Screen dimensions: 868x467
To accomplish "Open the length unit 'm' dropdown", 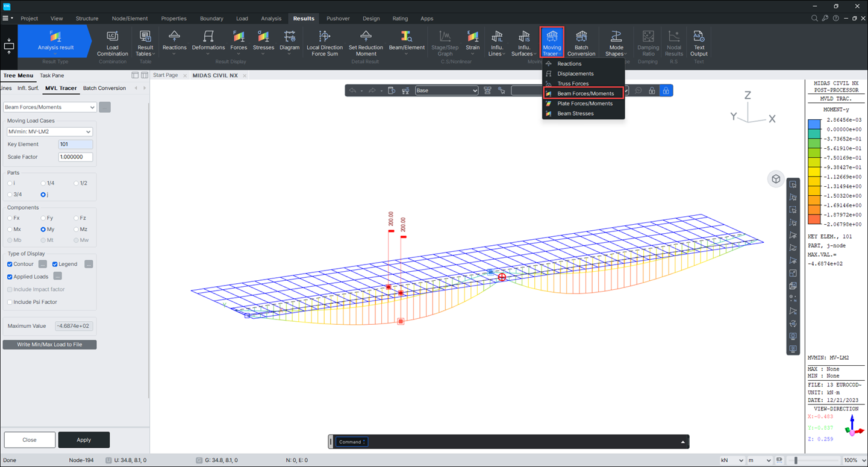I will point(759,460).
